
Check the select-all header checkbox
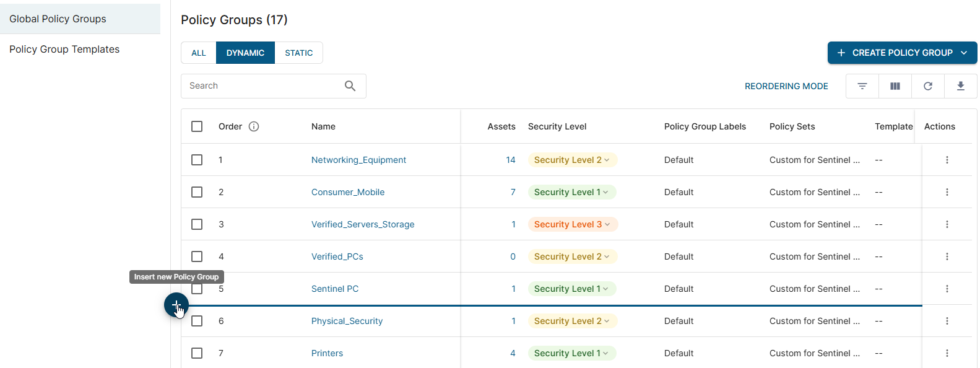[x=197, y=126]
